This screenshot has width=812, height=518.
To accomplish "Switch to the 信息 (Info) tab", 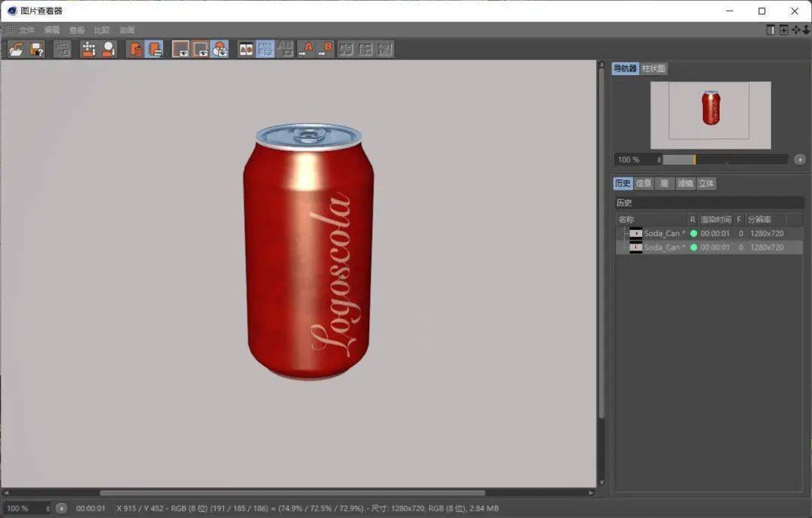I will point(644,183).
